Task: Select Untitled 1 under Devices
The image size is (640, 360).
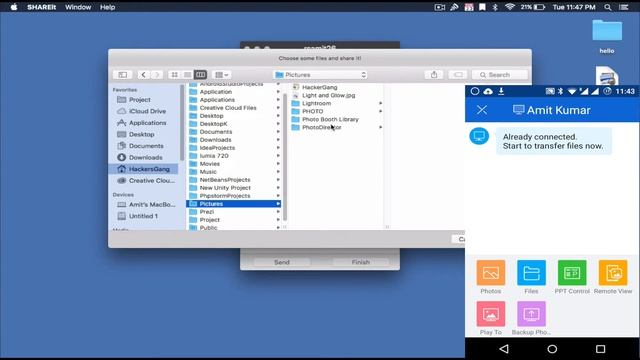Action: (x=144, y=216)
